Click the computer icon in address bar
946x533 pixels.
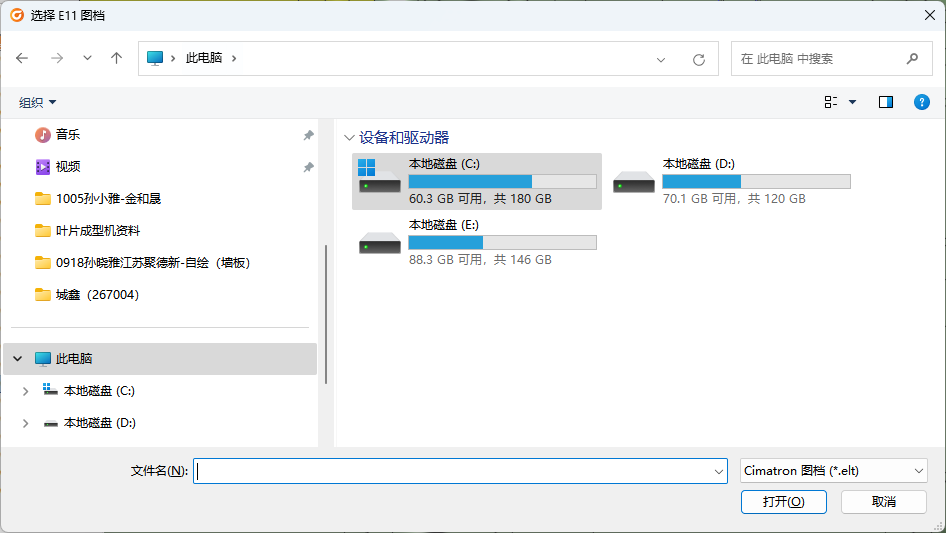(x=155, y=58)
